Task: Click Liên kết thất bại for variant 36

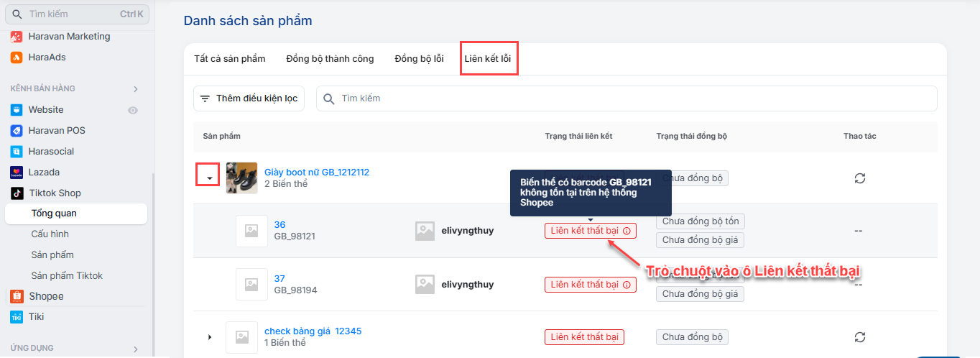Action: click(590, 231)
